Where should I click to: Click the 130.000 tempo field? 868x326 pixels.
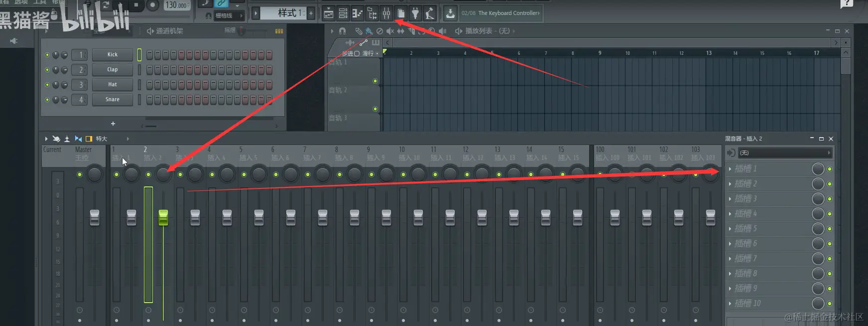176,5
